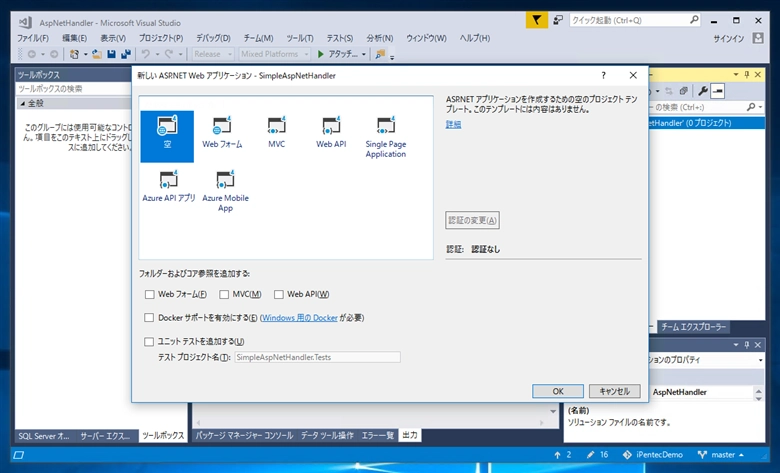
Task: Switch to the エラー一覧 tab
Action: 378,435
